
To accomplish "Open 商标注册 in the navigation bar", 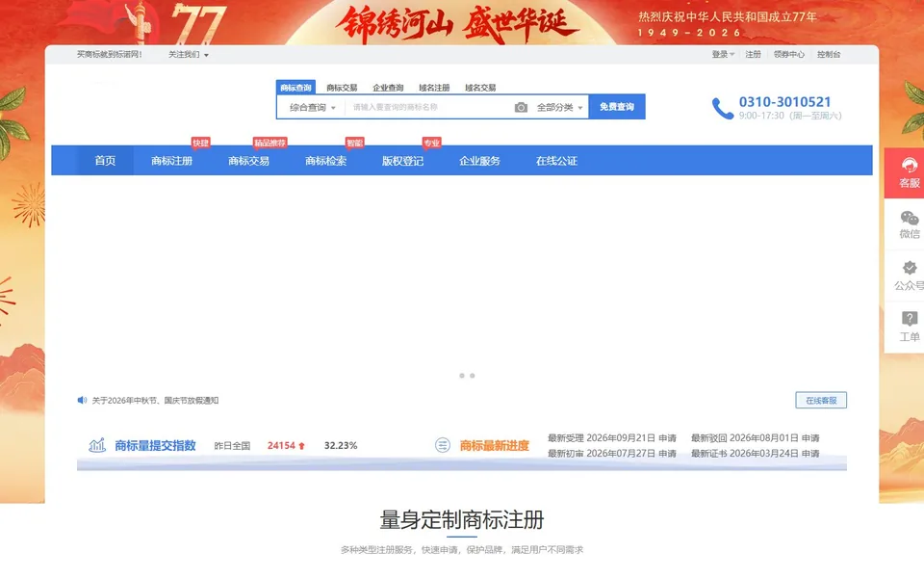I will point(172,161).
